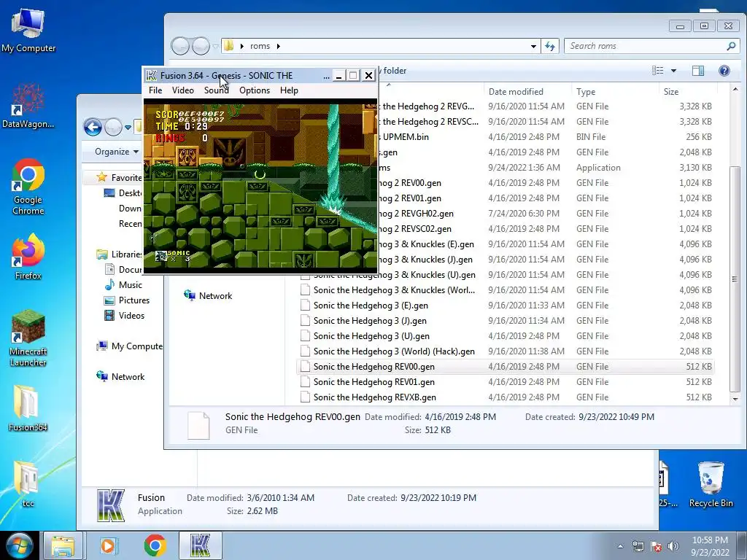This screenshot has height=560, width=747.
Task: Open the DataWagon desktop shortcut
Action: [x=28, y=106]
